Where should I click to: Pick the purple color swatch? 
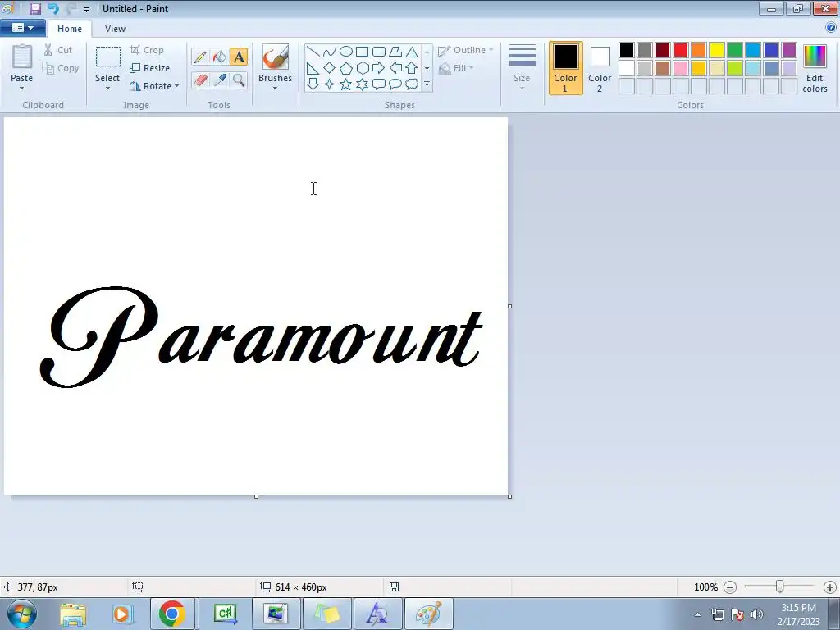point(789,50)
